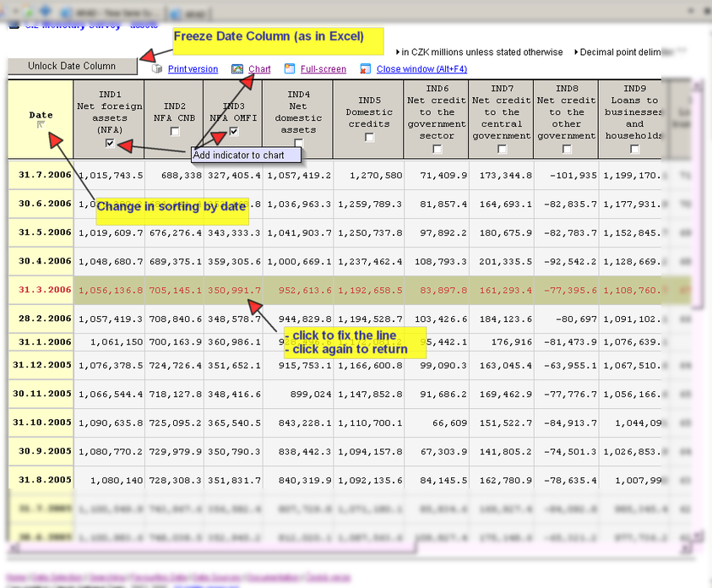712x588 pixels.
Task: Click the date 31.5.2006 row
Action: tap(45, 232)
